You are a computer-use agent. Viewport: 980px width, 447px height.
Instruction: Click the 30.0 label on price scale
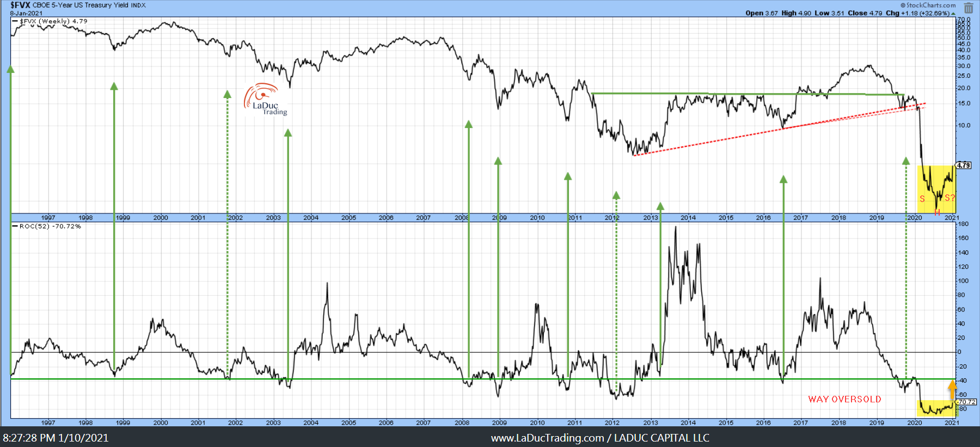point(964,66)
